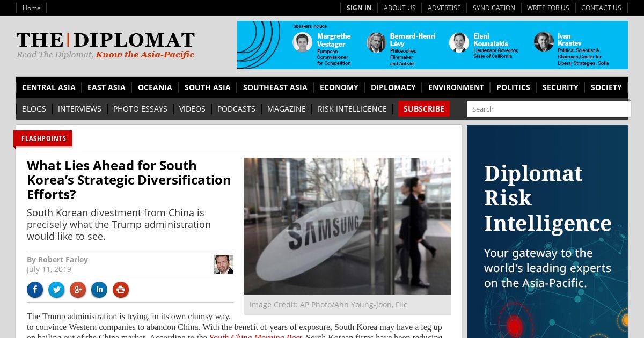Visit the Advertise page
Image resolution: width=644 pixels, height=338 pixels.
[444, 8]
